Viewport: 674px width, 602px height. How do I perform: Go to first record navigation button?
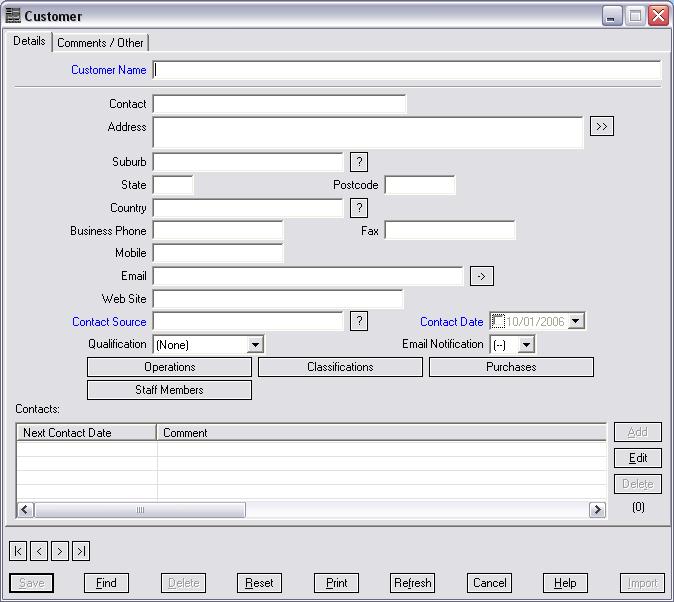tap(18, 551)
